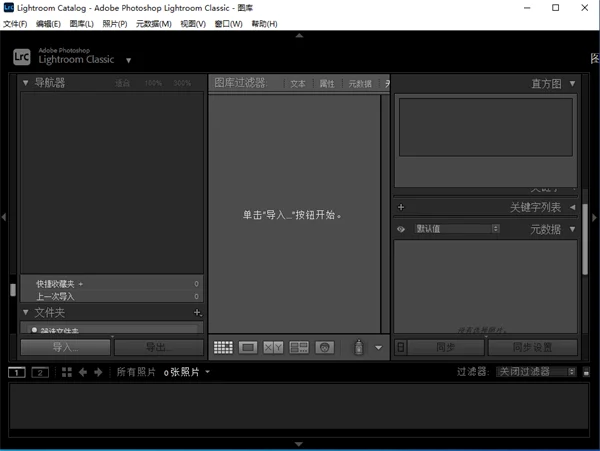The width and height of the screenshot is (600, 451).
Task: Switch to XY compare view
Action: (x=273, y=347)
